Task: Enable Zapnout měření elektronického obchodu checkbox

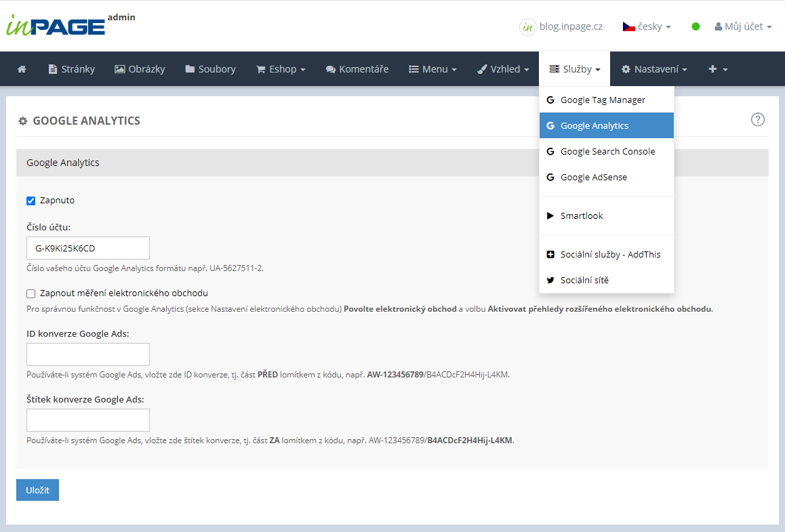Action: pyautogui.click(x=31, y=293)
